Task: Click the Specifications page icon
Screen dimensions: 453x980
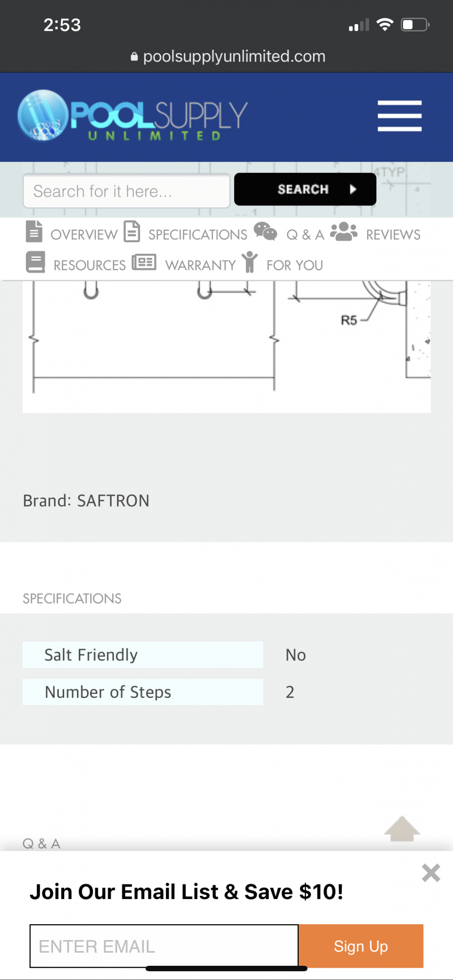Action: pyautogui.click(x=132, y=232)
